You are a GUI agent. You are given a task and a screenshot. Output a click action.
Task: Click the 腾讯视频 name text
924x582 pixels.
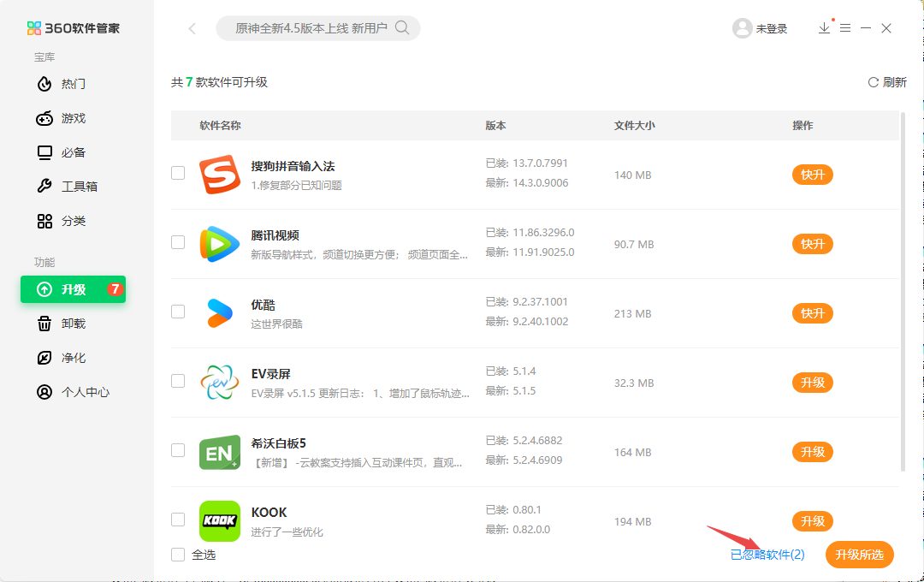click(275, 235)
